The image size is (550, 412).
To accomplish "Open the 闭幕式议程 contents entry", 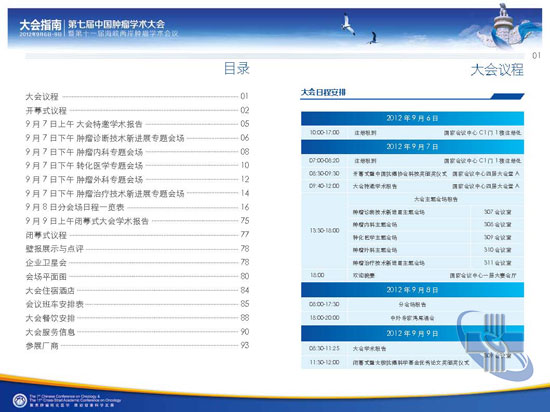I will click(137, 235).
